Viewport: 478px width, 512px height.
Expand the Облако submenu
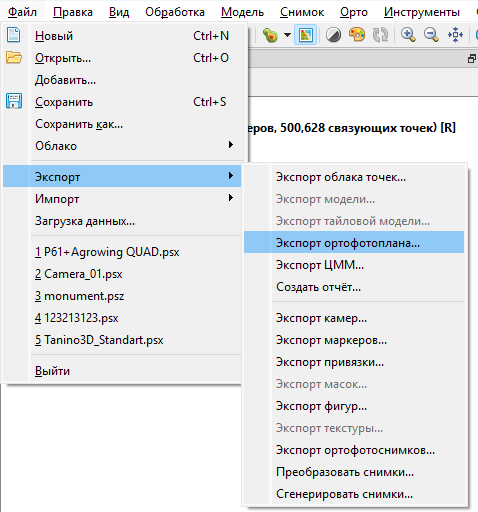122,146
